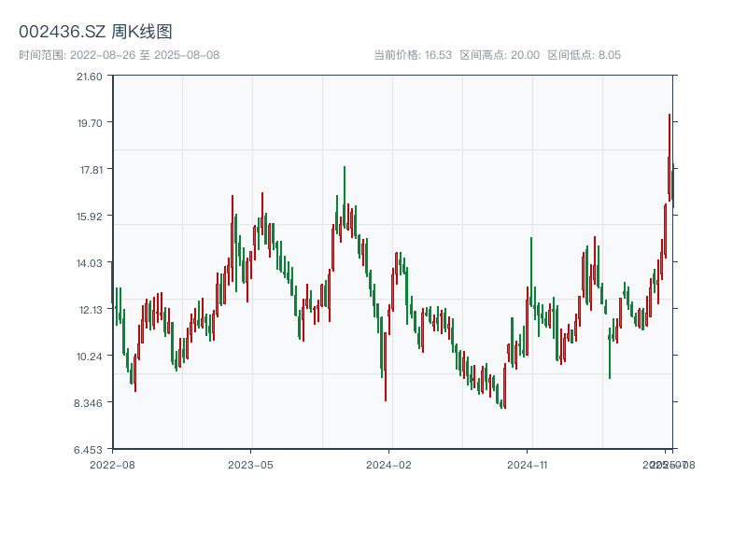Click the y-axis value 14.03

[90, 263]
